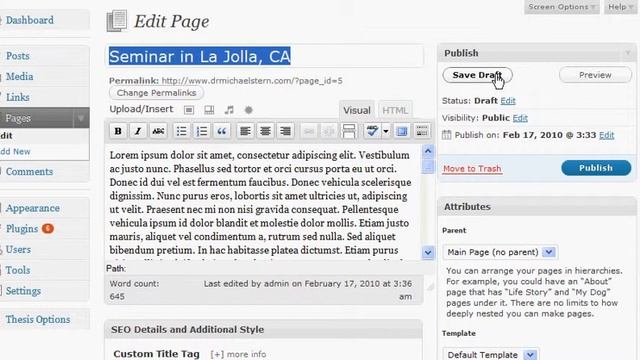Edit the Status Draft setting

tap(508, 101)
